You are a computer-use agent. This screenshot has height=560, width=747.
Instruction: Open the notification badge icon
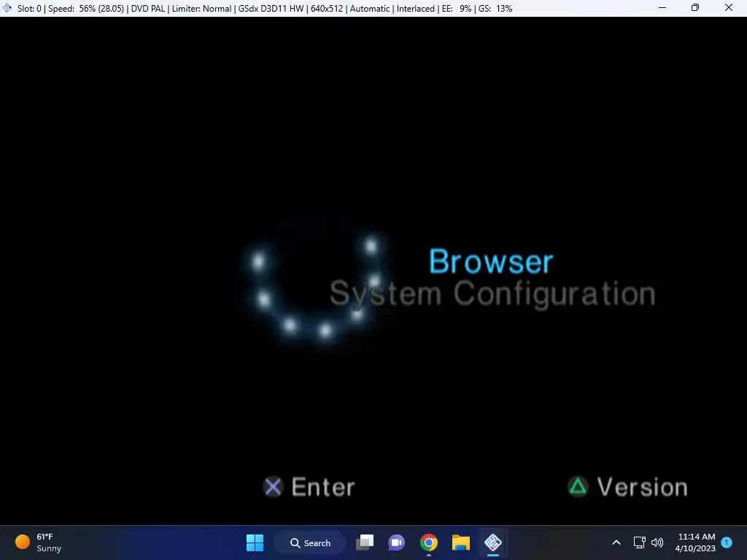(727, 542)
